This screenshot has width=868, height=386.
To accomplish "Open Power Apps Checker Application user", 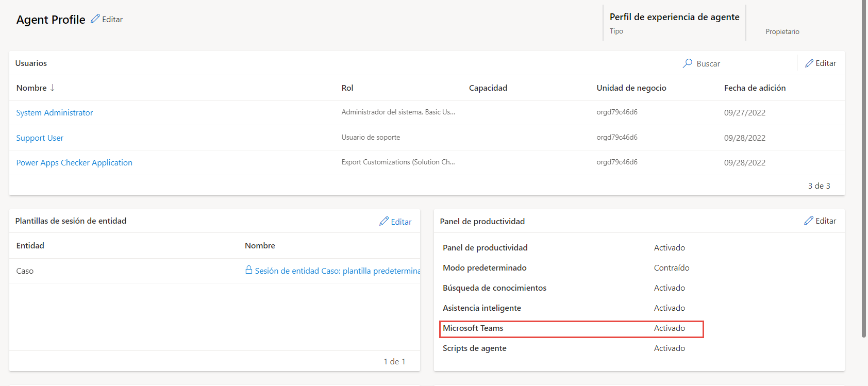I will point(74,163).
